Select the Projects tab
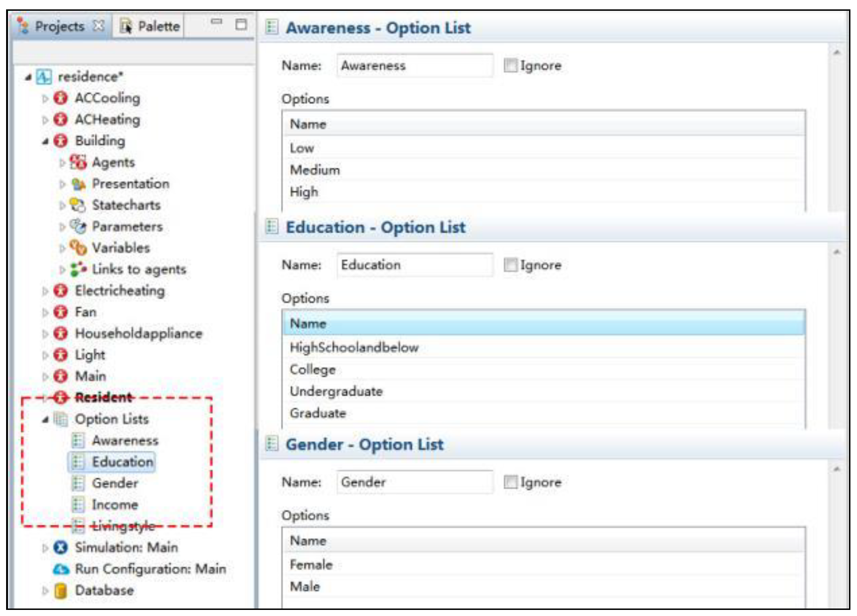The width and height of the screenshot is (857, 616). (60, 26)
